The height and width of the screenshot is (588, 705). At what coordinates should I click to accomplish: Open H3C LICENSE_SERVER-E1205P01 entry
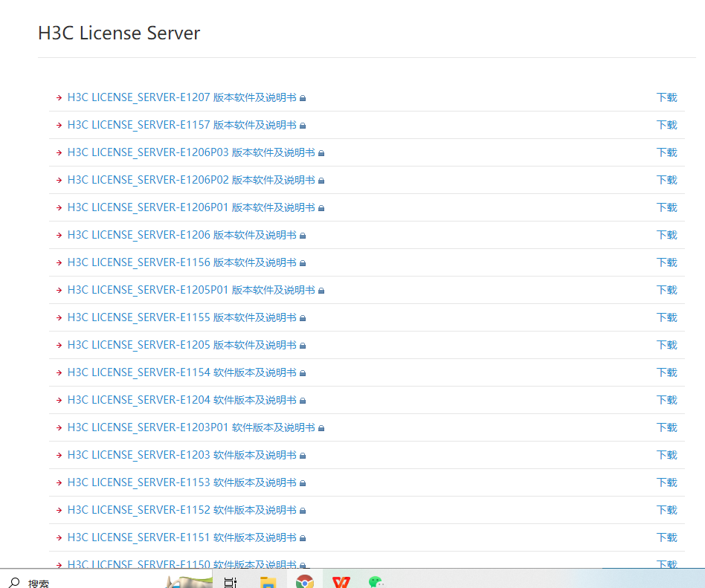(191, 290)
